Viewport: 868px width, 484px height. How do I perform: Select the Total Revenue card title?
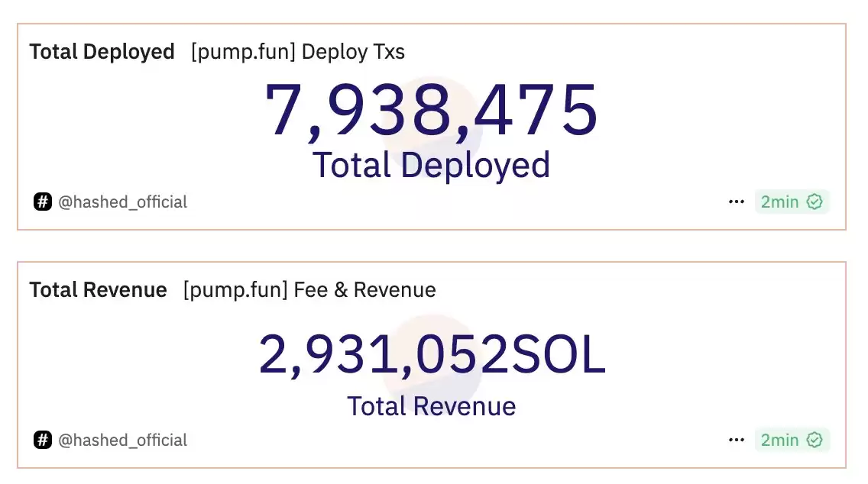[x=98, y=290]
